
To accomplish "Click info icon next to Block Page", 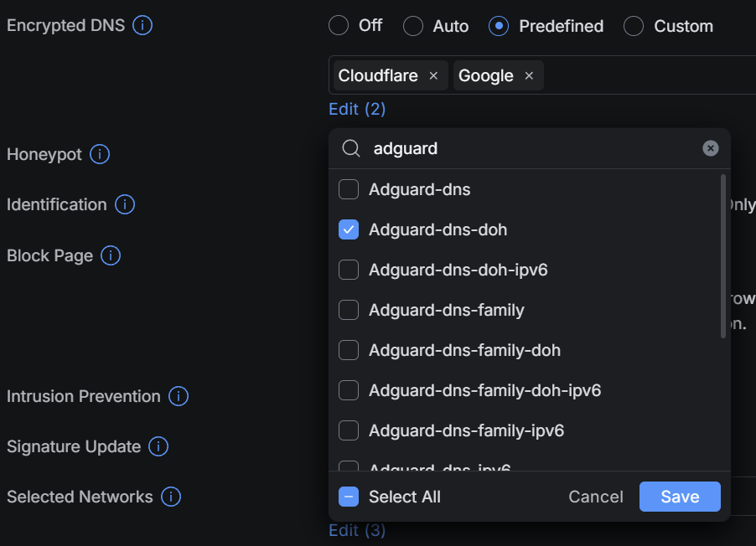I will coord(111,255).
